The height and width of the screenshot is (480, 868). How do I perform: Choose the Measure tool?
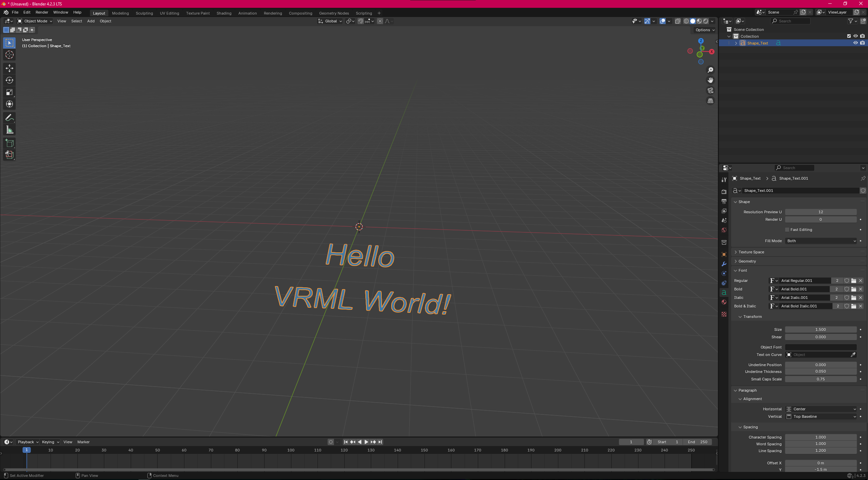point(10,129)
